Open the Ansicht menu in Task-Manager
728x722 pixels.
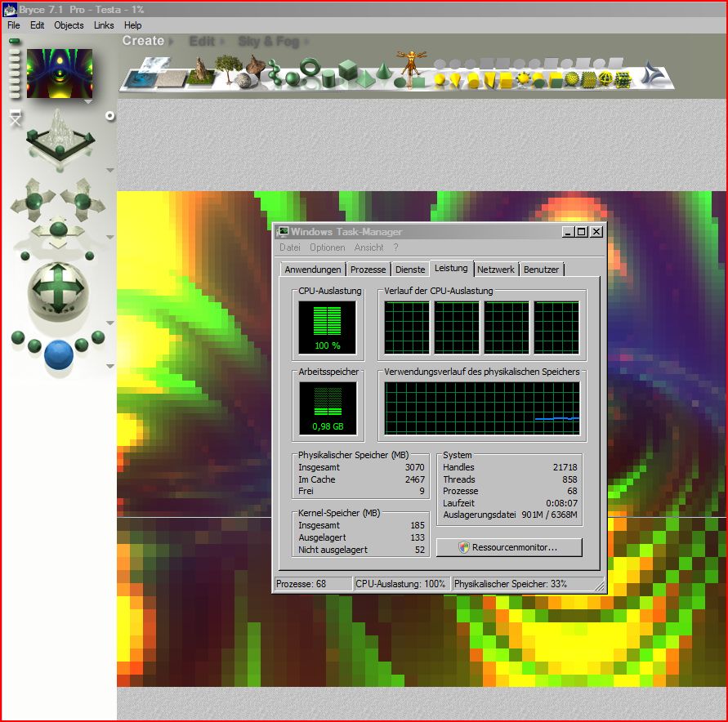click(368, 247)
